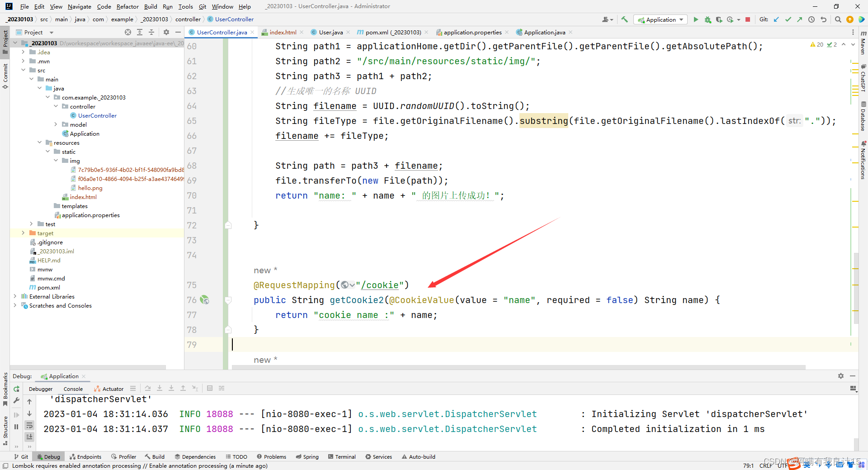Pause the program in Debug panel
This screenshot has width=868, height=470.
17,426
